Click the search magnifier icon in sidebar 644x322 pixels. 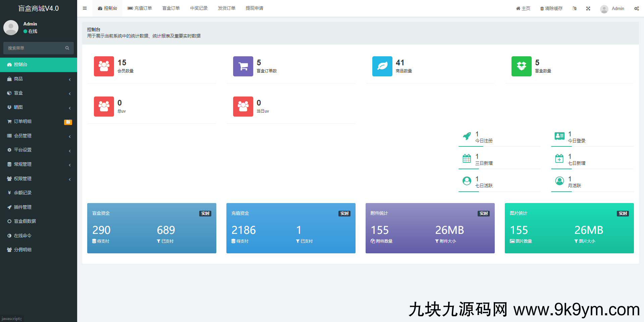click(67, 48)
